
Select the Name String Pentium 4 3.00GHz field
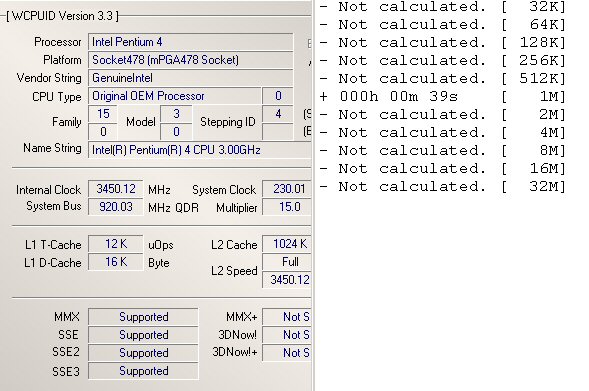[x=200, y=150]
